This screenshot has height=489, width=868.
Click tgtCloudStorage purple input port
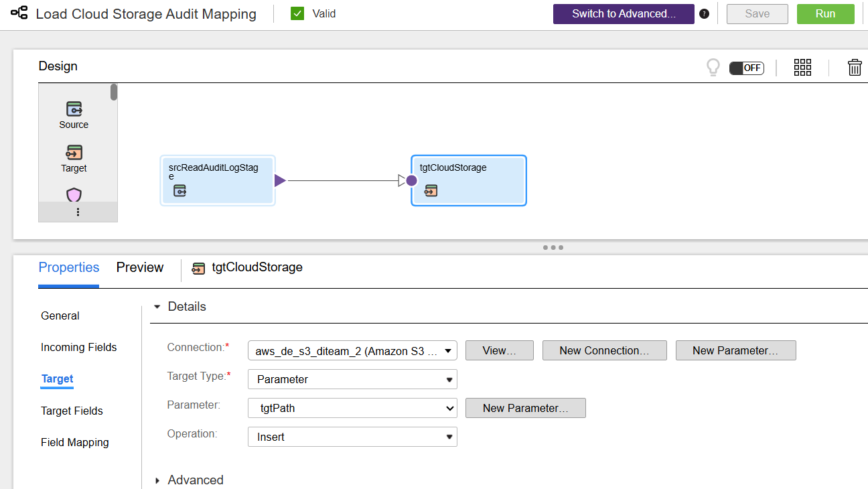tap(411, 180)
